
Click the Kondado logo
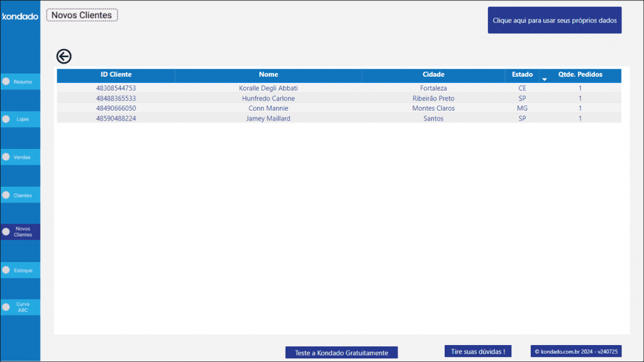coord(20,17)
